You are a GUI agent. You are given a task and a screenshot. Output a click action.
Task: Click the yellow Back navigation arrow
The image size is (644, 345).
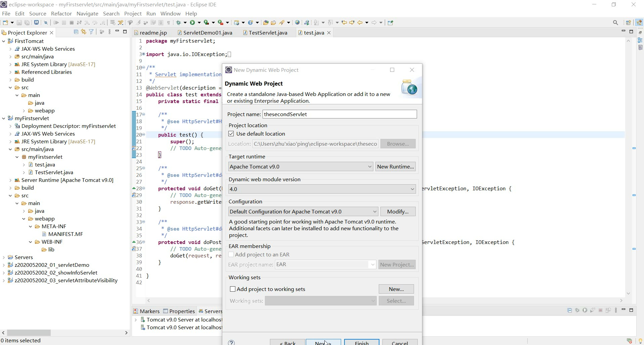360,22
